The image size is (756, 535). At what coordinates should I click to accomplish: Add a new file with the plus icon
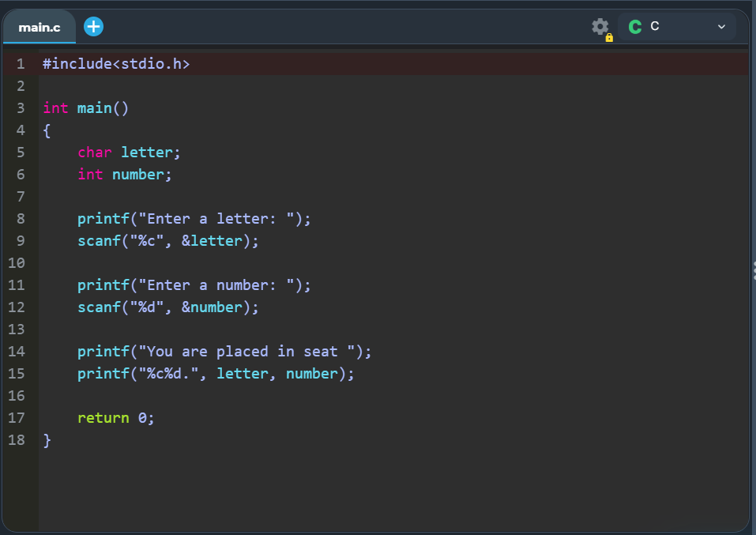(x=93, y=27)
